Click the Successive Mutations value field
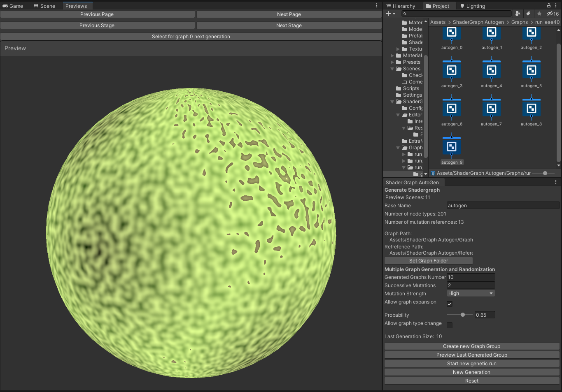The width and height of the screenshot is (562, 392). point(471,285)
